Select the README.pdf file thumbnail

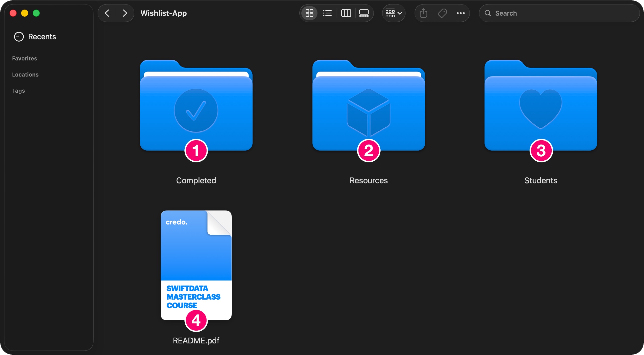pyautogui.click(x=196, y=264)
